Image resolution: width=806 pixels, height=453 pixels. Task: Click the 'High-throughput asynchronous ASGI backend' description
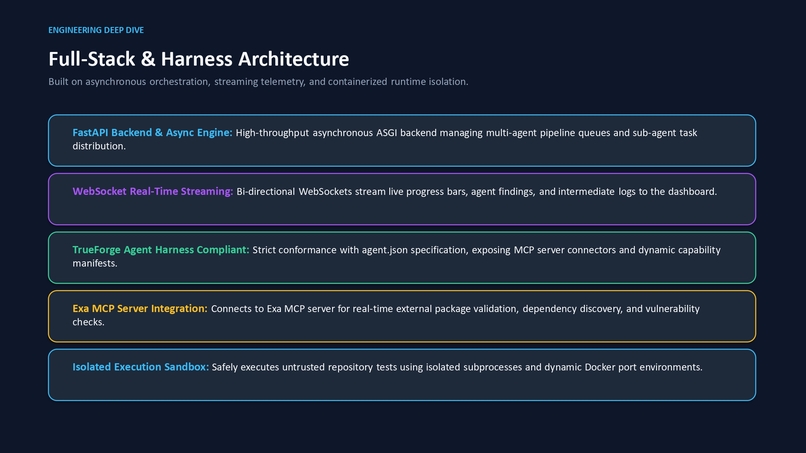coord(384,139)
